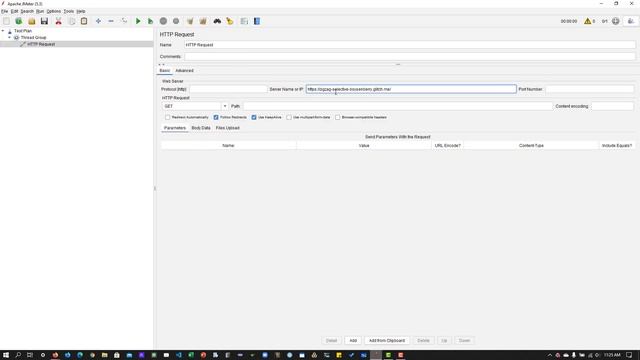Click the Detail button
Screen dimensions: 640x360
pos(331,340)
